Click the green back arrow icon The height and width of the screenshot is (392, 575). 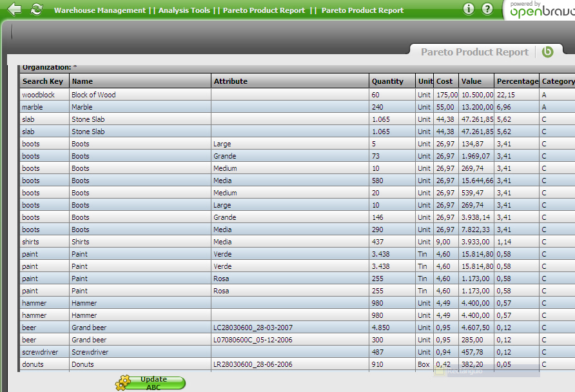[14, 9]
